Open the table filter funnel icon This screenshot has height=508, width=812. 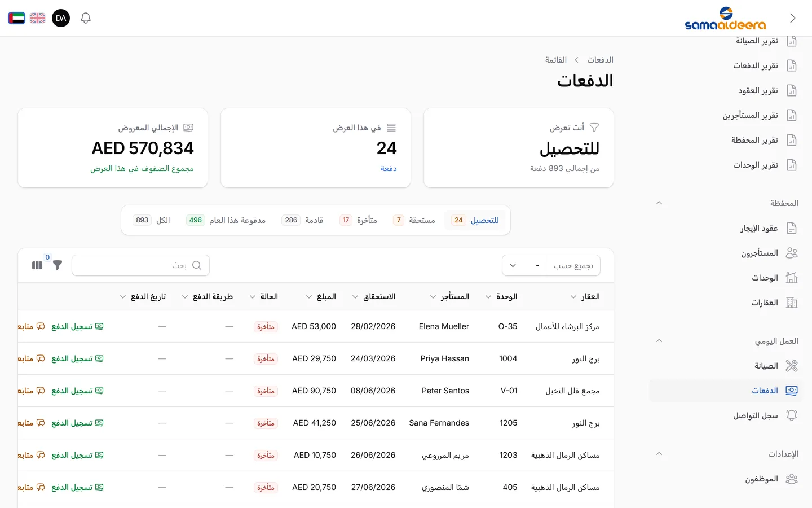[58, 265]
